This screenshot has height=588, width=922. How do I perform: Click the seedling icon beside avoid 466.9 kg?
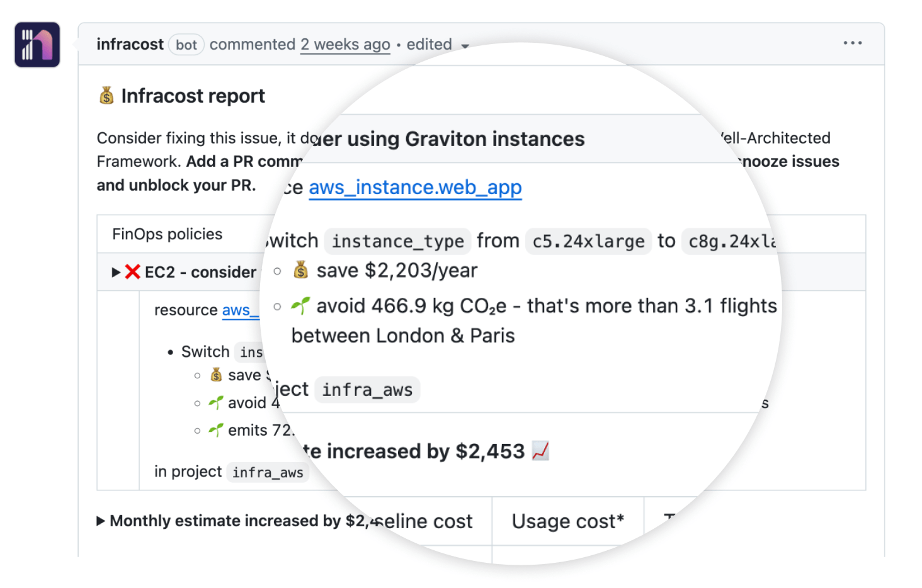click(300, 305)
